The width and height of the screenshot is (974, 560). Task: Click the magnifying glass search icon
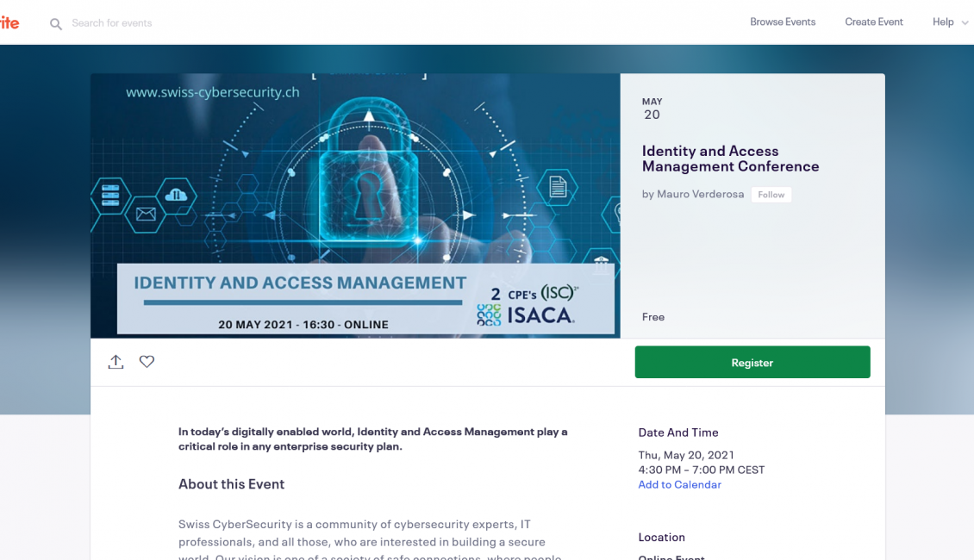click(56, 24)
